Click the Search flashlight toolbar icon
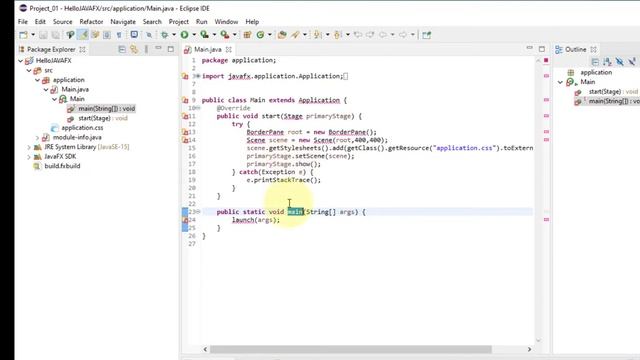 pos(295,35)
